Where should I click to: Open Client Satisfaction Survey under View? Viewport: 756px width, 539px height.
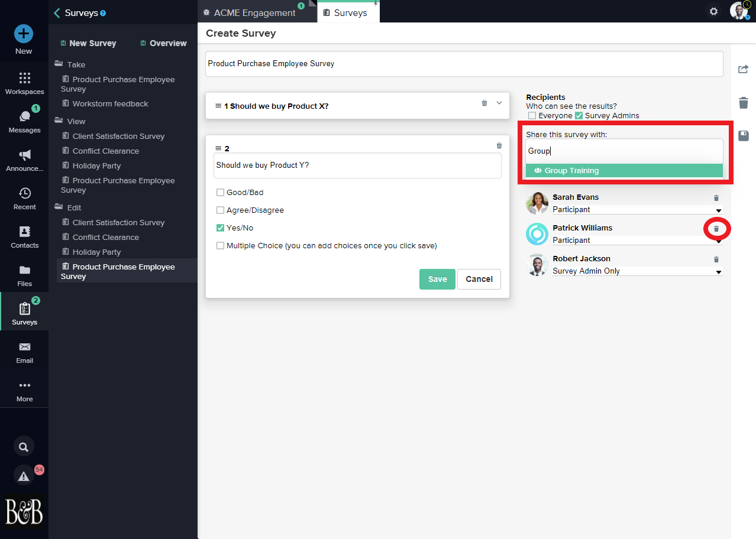click(x=114, y=136)
